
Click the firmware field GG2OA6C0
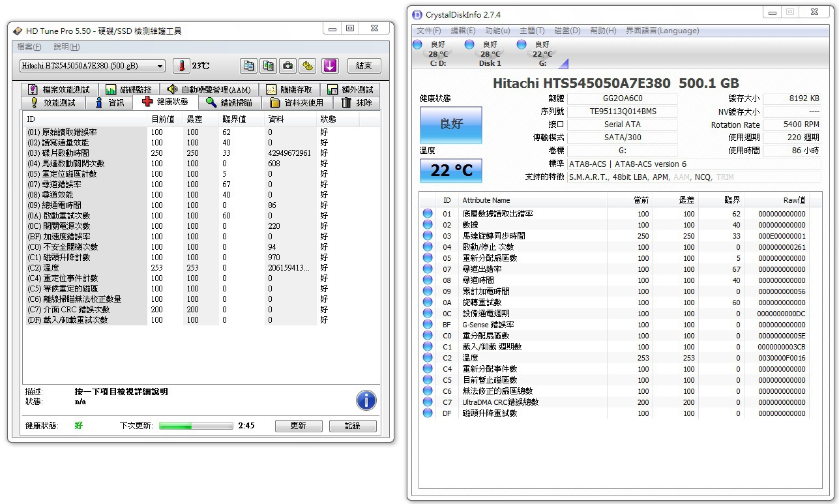point(623,98)
